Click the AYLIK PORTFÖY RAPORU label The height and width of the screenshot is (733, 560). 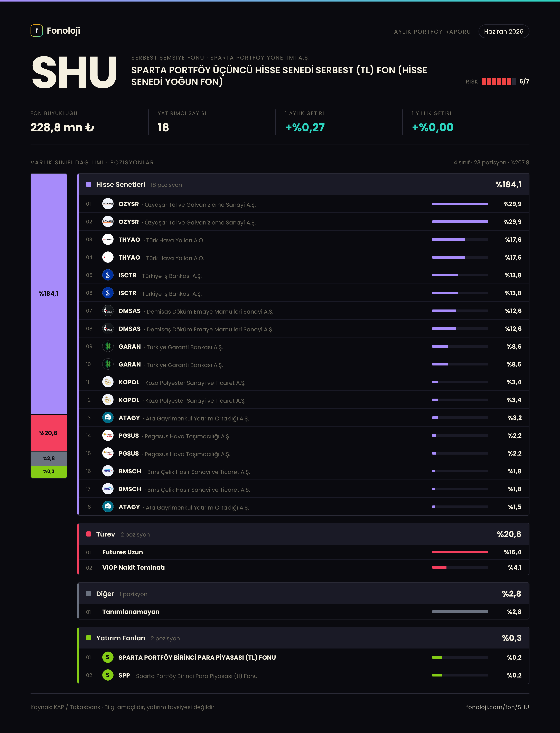pyautogui.click(x=432, y=32)
